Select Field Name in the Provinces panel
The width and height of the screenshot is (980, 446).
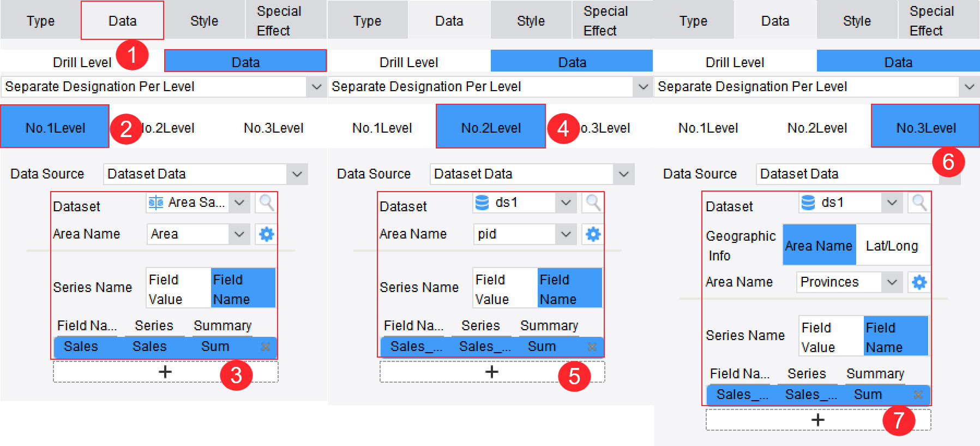895,336
